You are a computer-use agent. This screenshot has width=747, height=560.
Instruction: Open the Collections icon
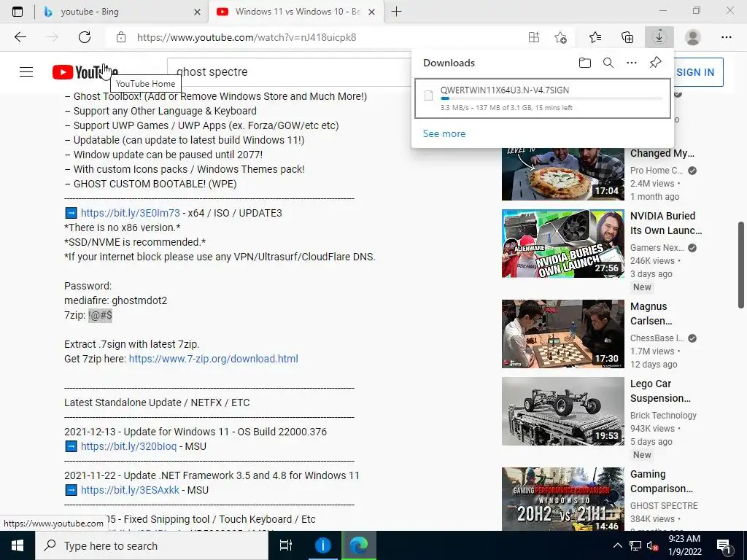tap(627, 37)
